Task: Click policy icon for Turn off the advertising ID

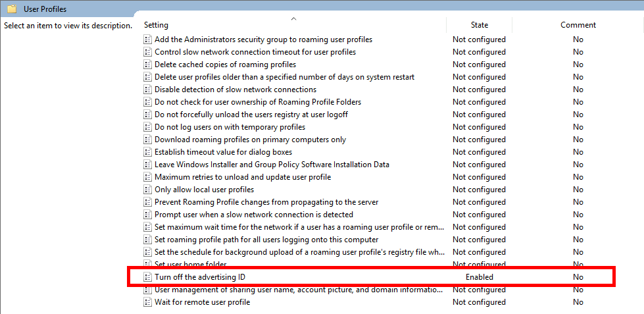Action: click(147, 277)
